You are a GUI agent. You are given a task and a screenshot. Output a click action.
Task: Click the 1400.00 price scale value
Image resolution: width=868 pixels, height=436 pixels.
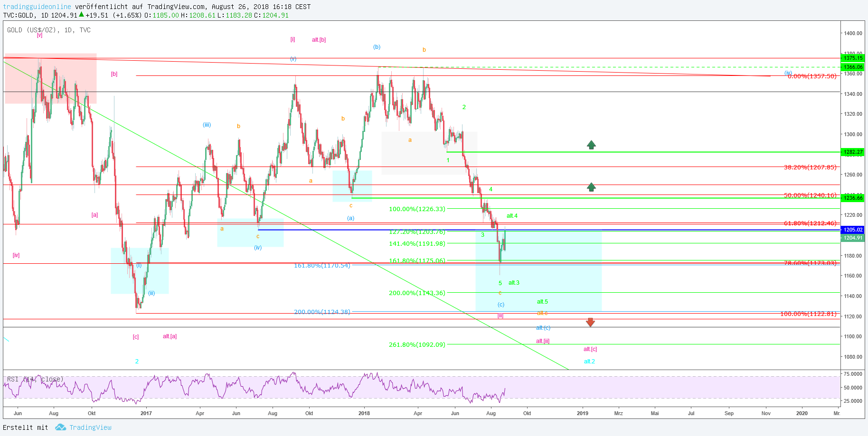coord(853,33)
